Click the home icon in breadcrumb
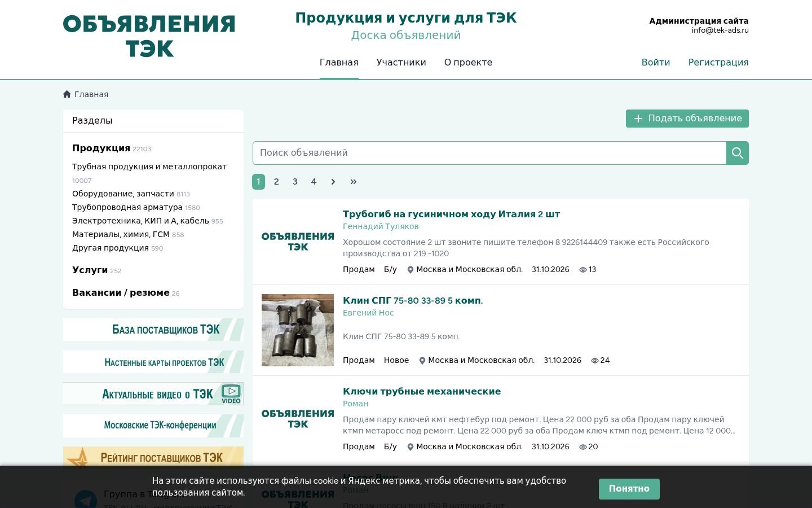812x508 pixels. [67, 94]
